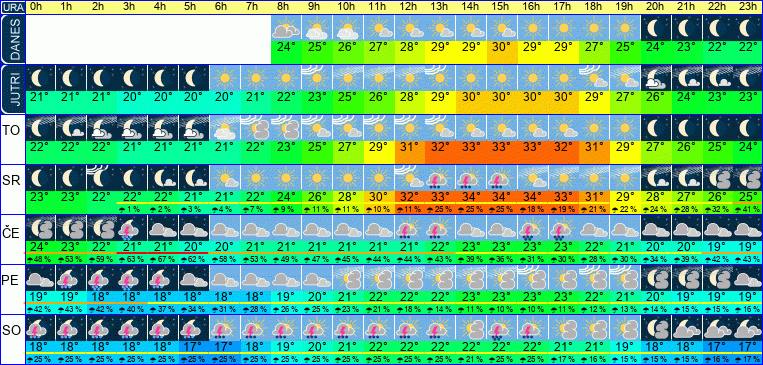Click the sun icon for SR at 10h
Screen dimensions: 763x365
click(347, 178)
